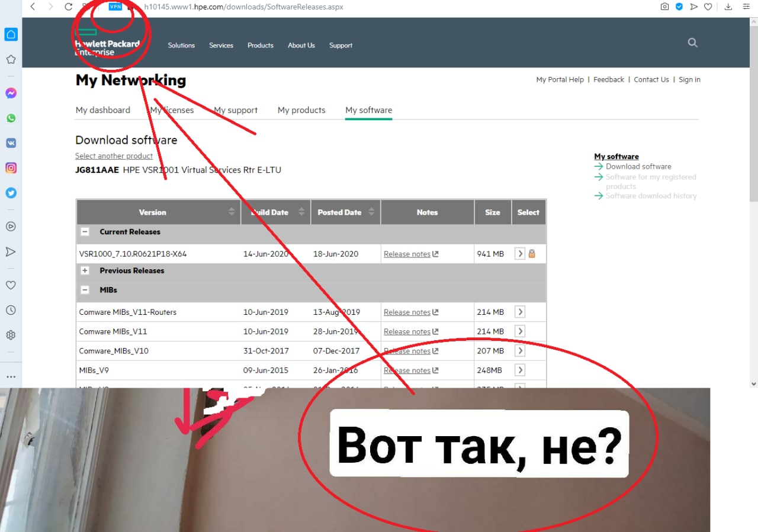Open the Easy setup sliders icon
Screen dimensions: 758x532
[746, 7]
